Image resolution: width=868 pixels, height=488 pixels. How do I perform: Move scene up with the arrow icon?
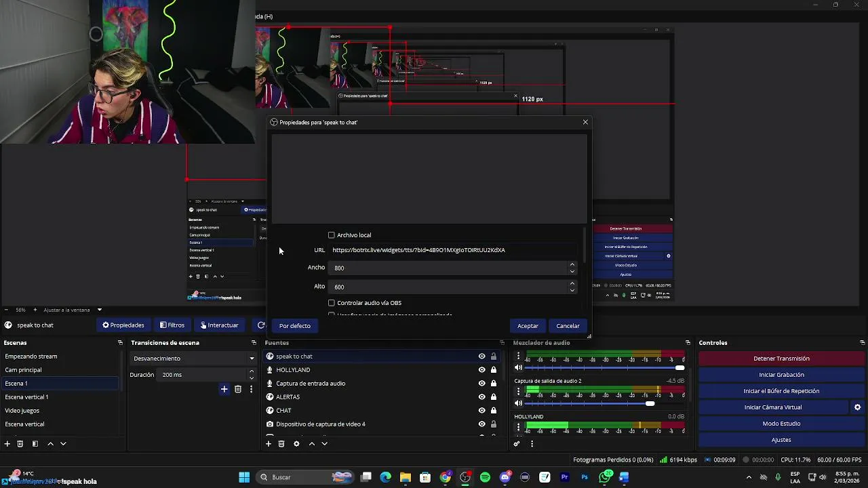click(x=50, y=444)
